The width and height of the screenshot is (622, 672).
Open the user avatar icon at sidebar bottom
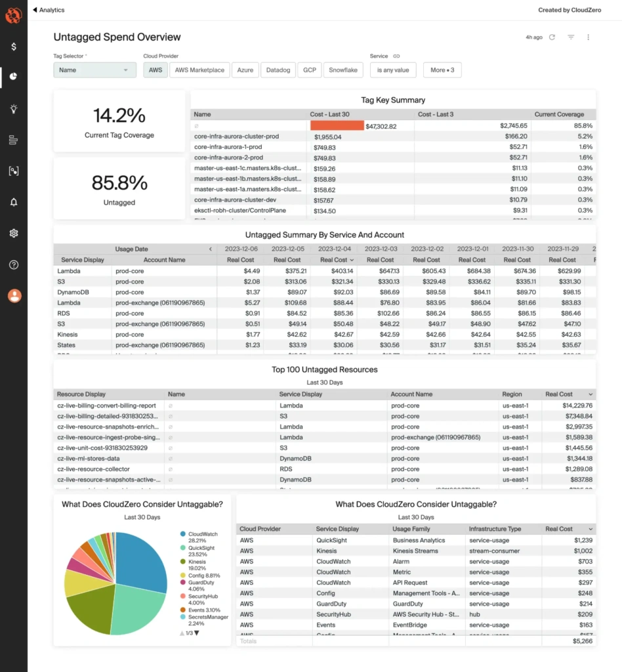click(x=13, y=295)
